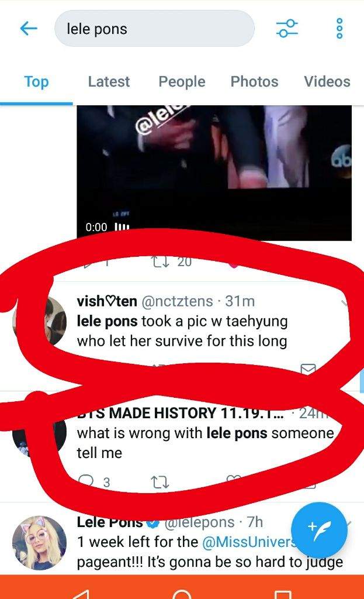Open the three-dot overflow menu
This screenshot has width=364, height=599.
[339, 28]
